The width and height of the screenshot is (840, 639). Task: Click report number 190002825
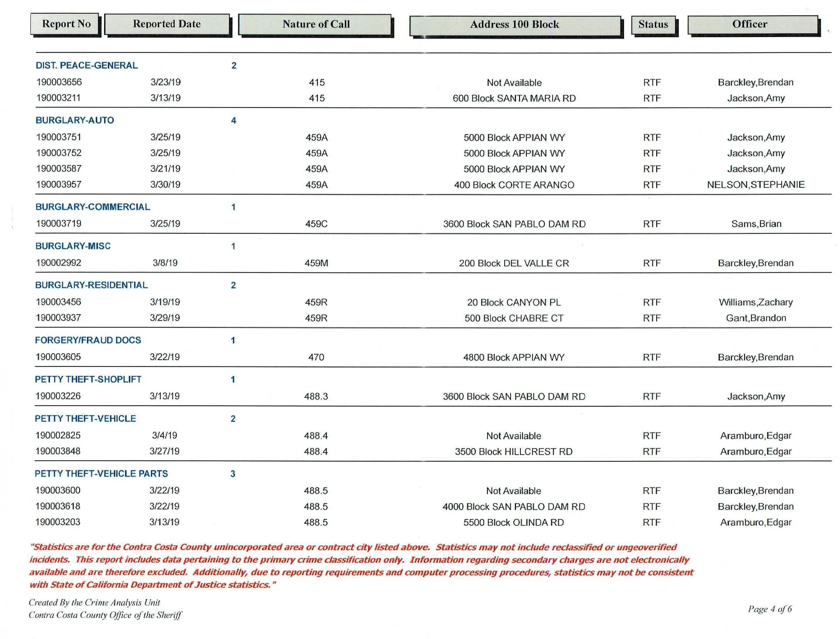(58, 436)
